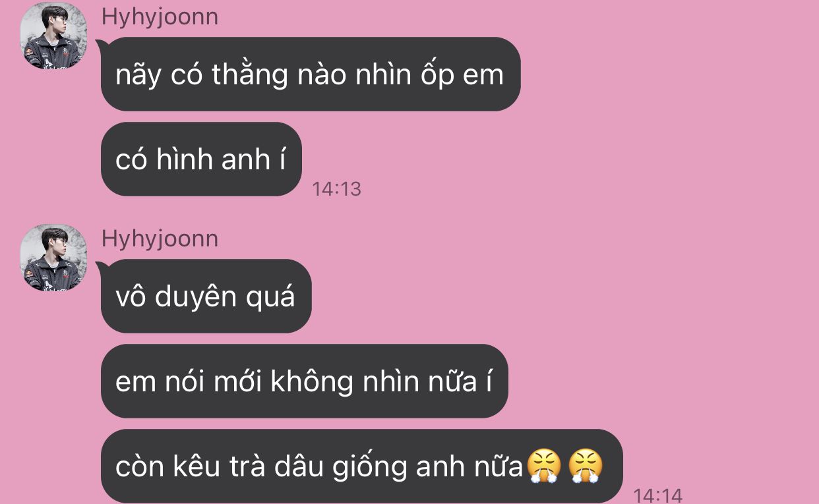Select the 'nãy có thằng nào nhìn ốp em' message
Screen dimensions: 819x504
click(310, 74)
